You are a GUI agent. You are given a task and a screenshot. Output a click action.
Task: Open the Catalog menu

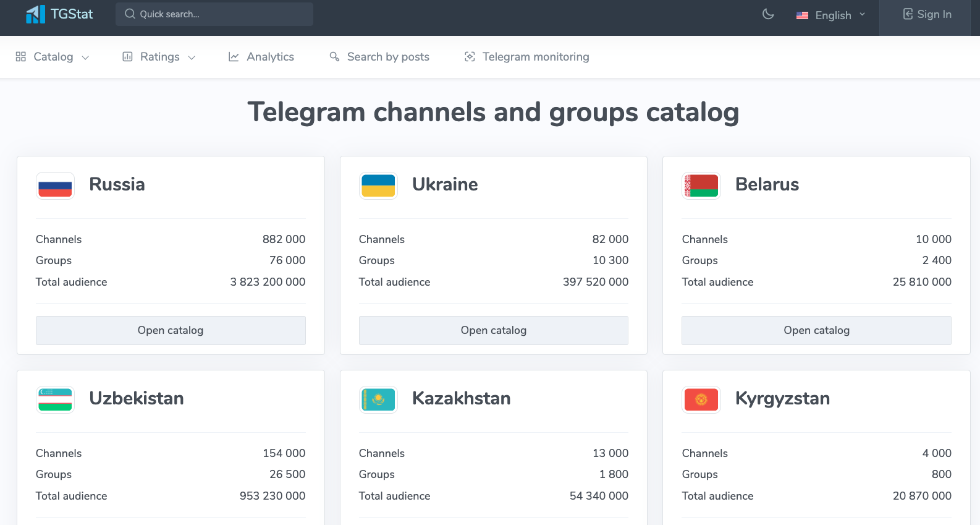[53, 57]
